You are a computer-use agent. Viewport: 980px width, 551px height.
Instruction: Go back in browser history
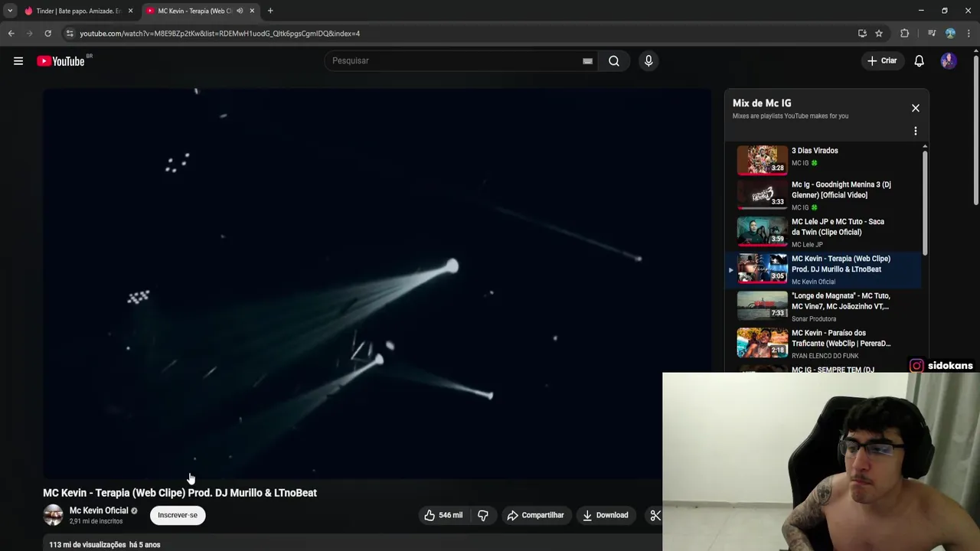click(x=11, y=34)
